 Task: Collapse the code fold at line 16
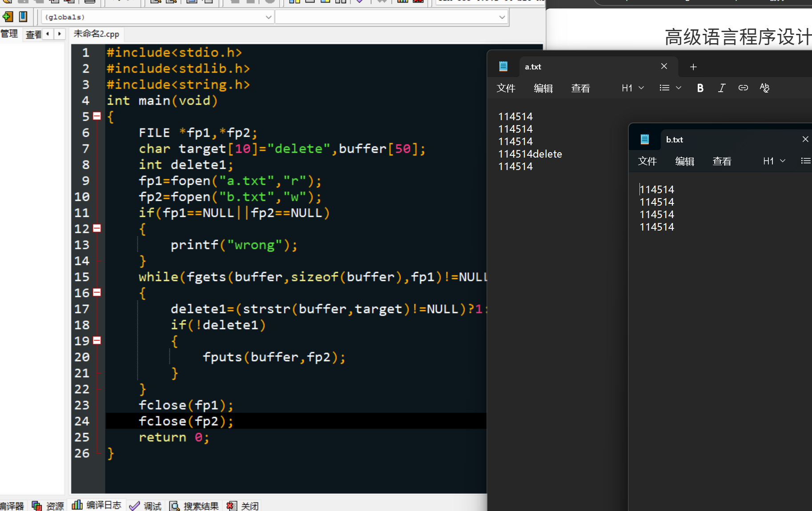pyautogui.click(x=96, y=292)
